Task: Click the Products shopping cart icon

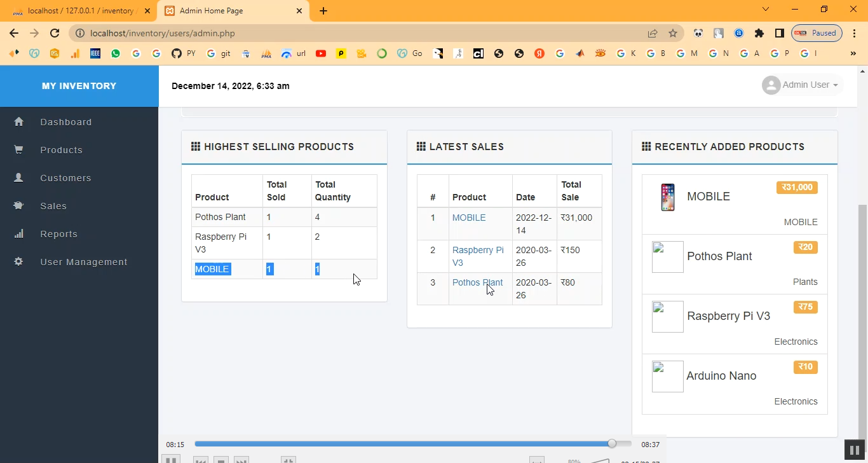Action: [x=19, y=149]
